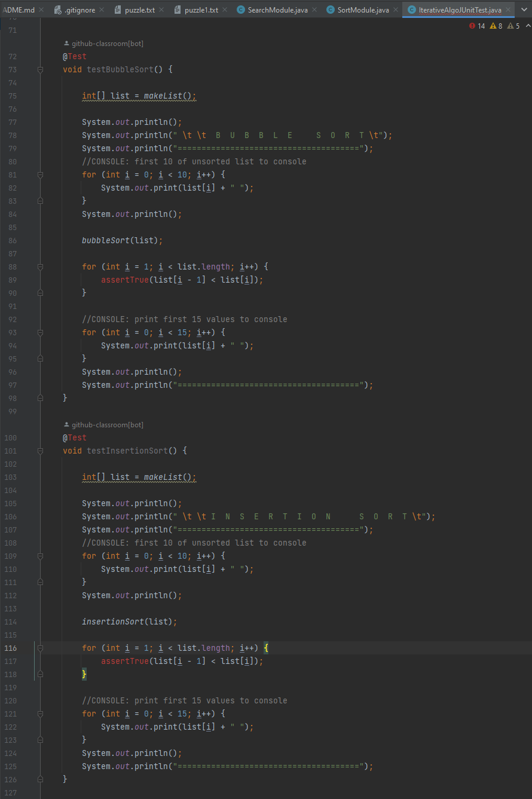The image size is (532, 799).
Task: Click line number 100 in the gutter
Action: (10, 437)
